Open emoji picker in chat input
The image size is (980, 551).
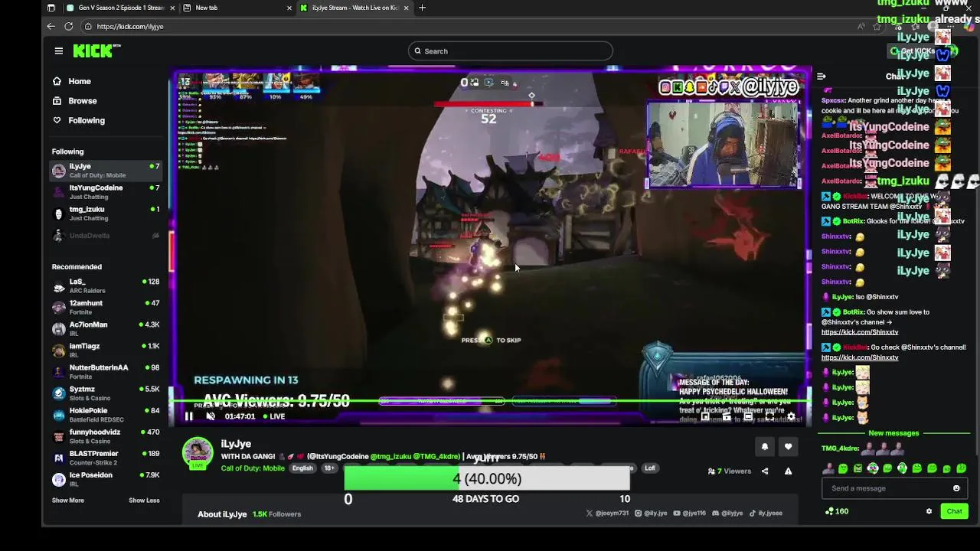tap(956, 488)
